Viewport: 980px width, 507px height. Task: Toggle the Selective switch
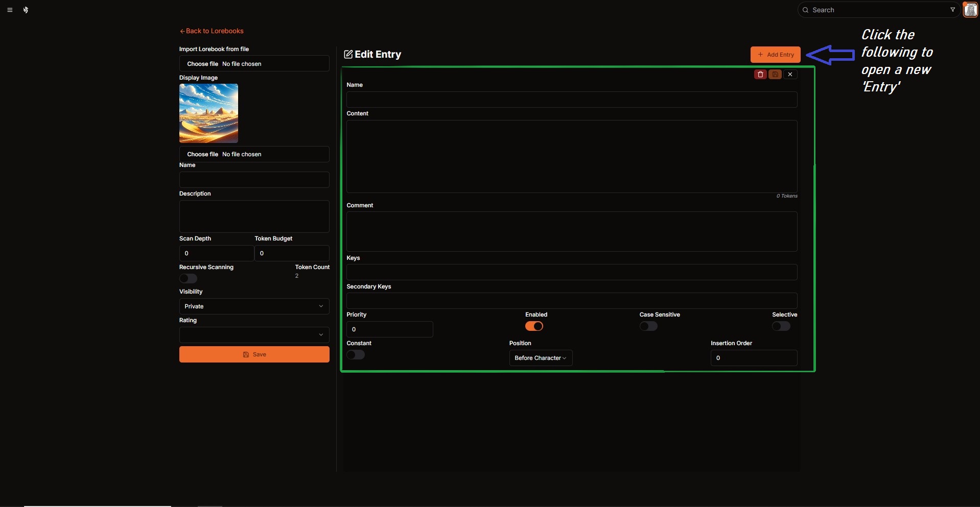click(781, 326)
